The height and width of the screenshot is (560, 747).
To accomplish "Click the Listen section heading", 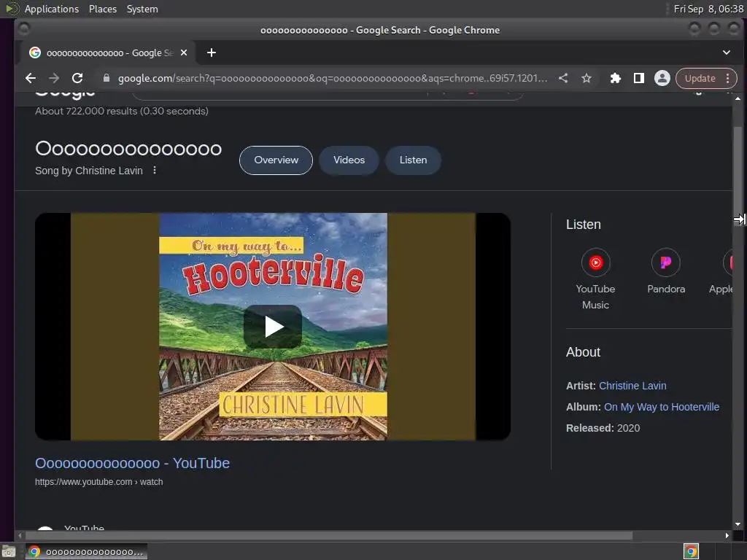I will (x=583, y=225).
